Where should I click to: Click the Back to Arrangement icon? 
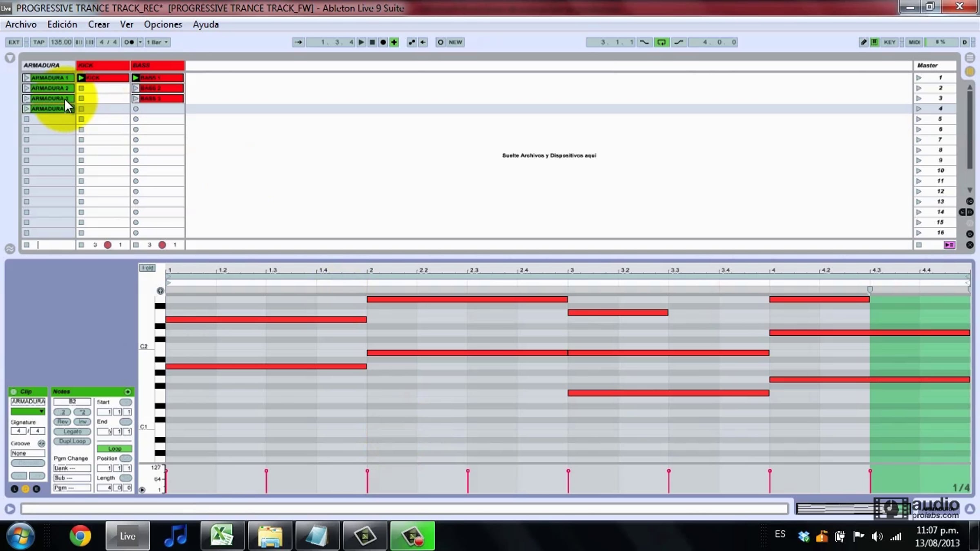pyautogui.click(x=423, y=42)
